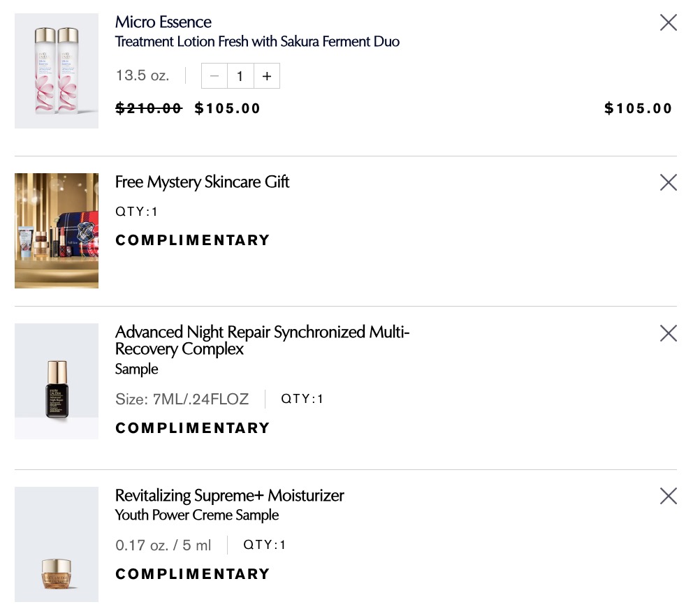Increase Micro Essence quantity with plus

tap(267, 76)
